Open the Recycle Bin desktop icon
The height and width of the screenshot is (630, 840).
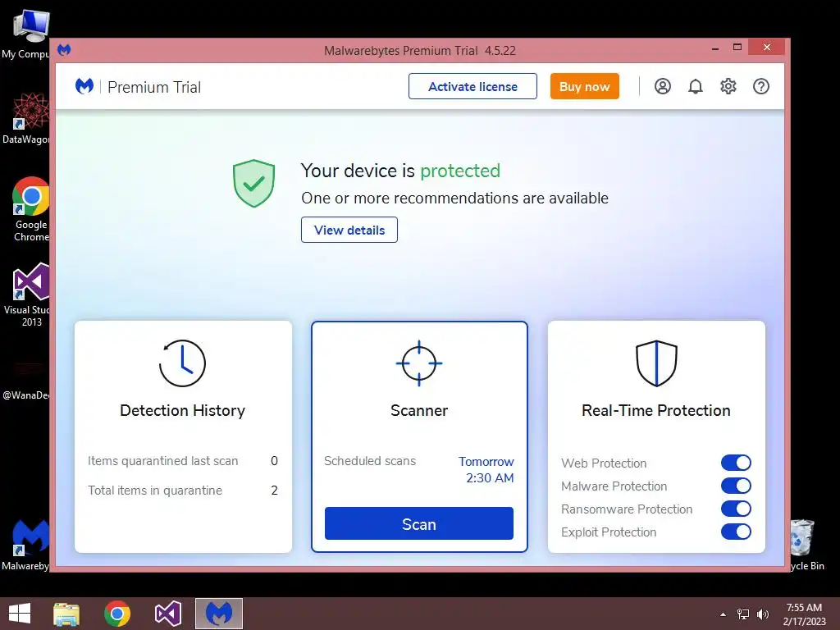click(806, 545)
